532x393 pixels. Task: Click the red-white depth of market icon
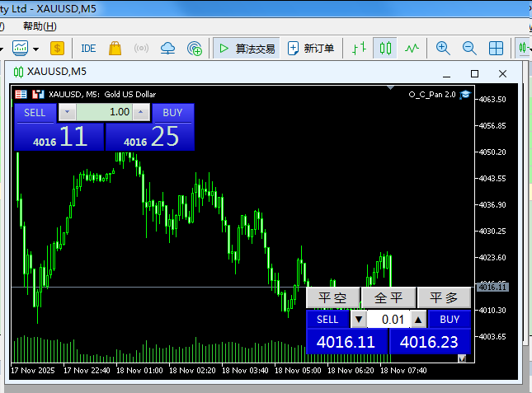pos(38,94)
